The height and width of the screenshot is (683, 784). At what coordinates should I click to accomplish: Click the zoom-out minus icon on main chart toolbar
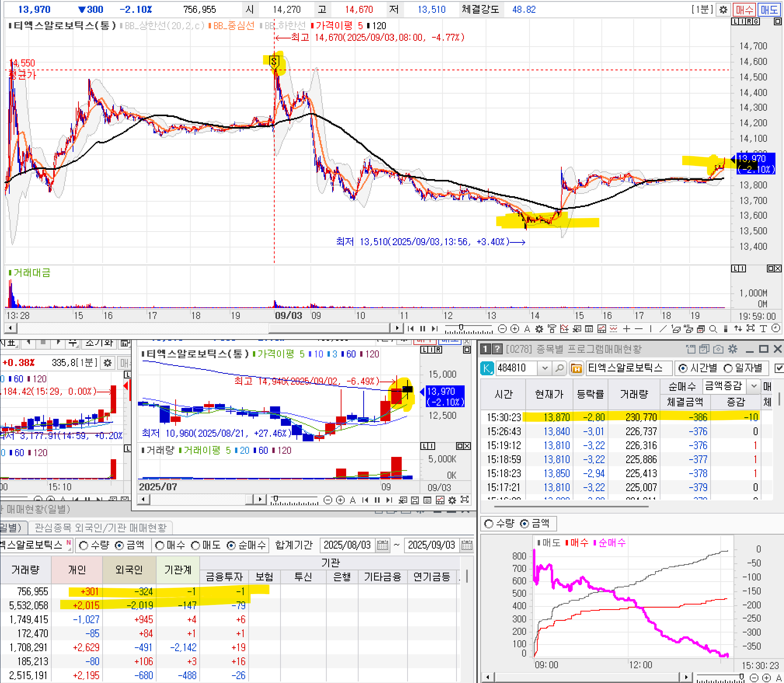[502, 329]
